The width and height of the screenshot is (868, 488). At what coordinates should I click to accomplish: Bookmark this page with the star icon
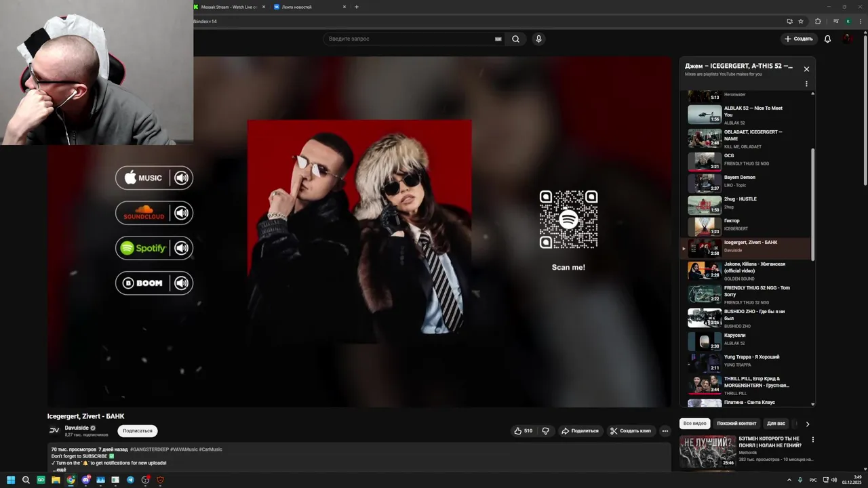pos(801,21)
